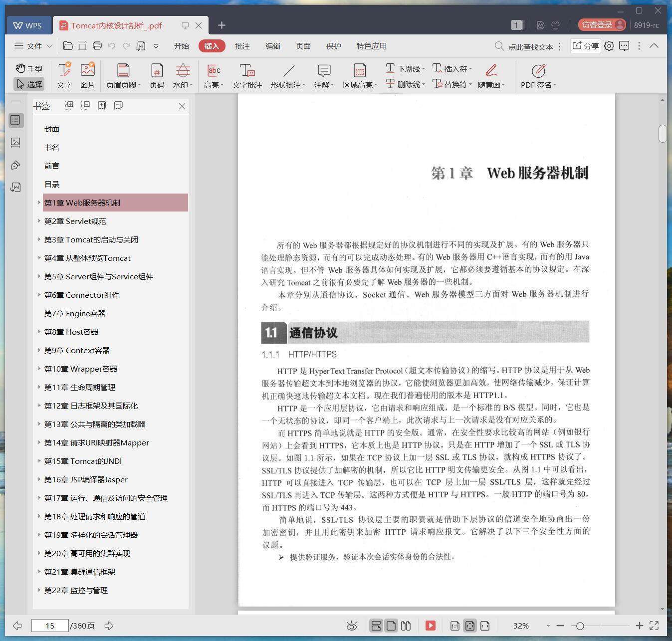
Task: Toggle eye protection mode icon
Action: click(352, 626)
